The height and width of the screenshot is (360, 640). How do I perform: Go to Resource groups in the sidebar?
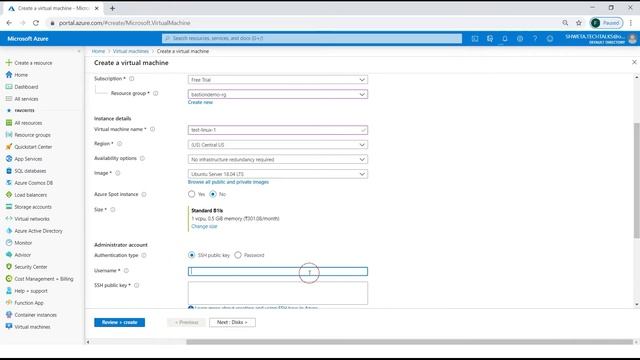click(x=32, y=135)
